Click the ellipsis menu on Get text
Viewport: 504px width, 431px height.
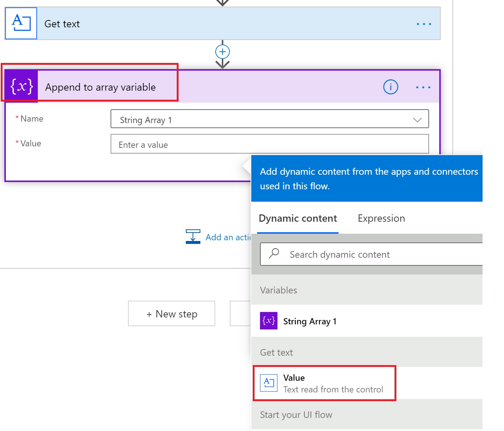pos(423,23)
